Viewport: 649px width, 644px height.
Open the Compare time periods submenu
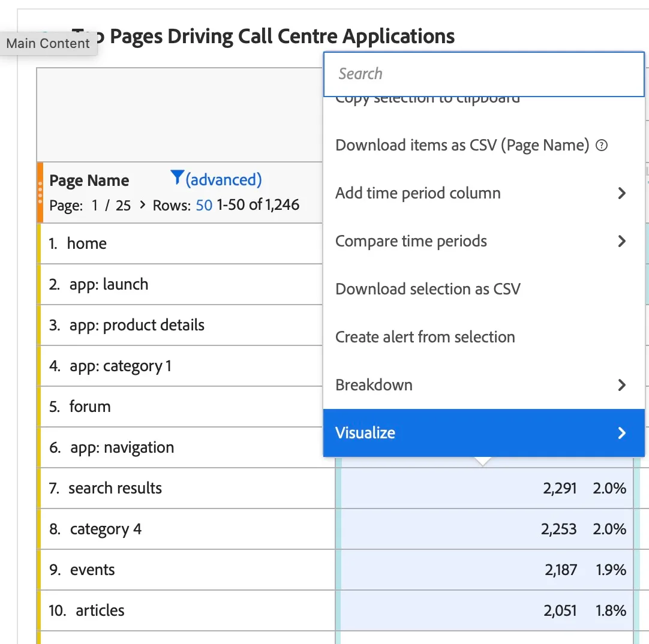tap(483, 241)
